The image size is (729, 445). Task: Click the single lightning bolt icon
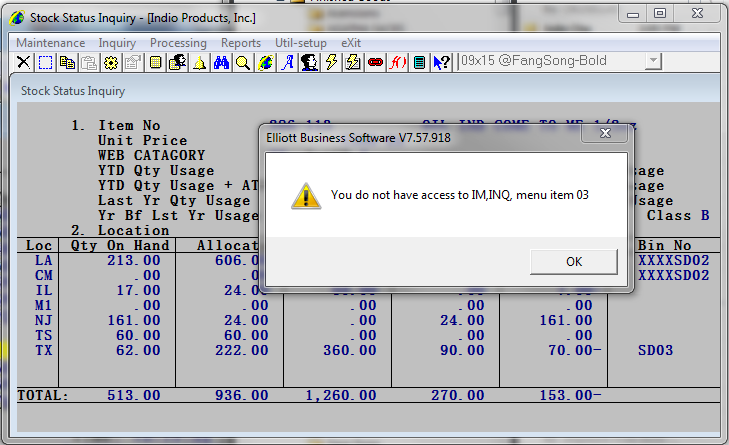331,62
